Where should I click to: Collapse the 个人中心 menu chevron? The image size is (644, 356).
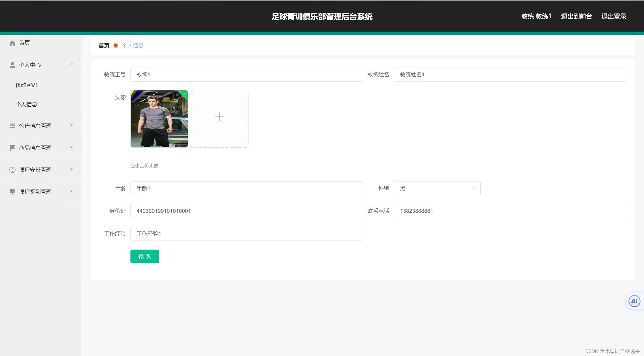72,64
